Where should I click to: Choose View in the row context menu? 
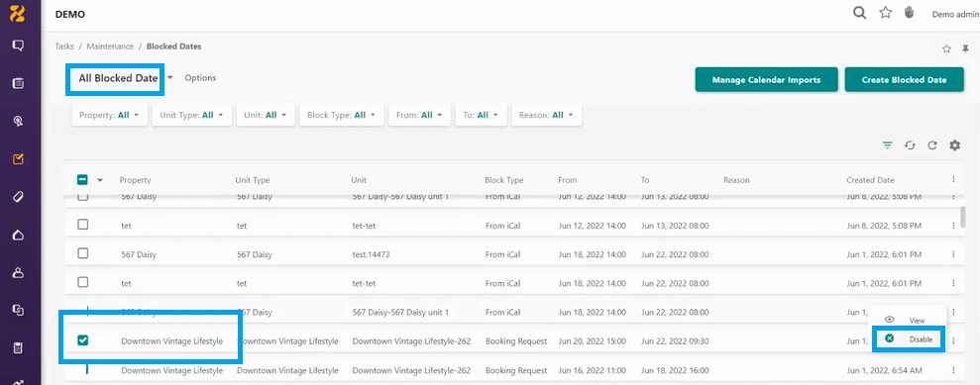[x=909, y=320]
